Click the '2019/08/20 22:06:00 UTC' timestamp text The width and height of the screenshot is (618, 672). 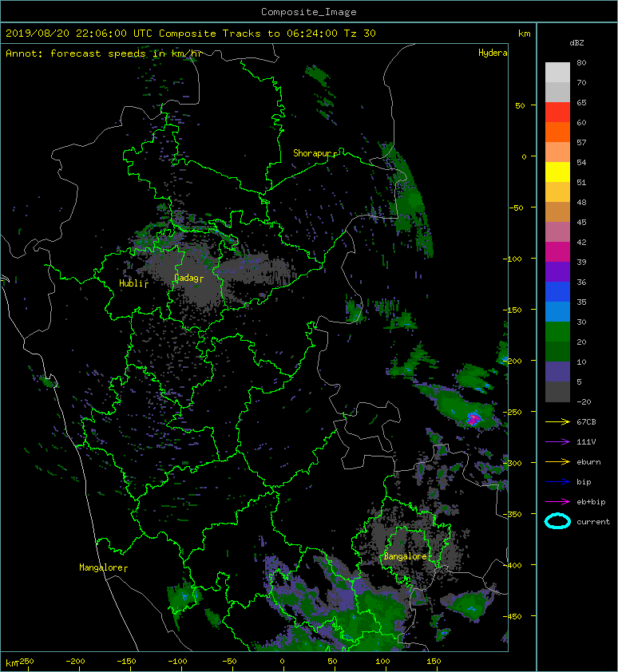tap(79, 34)
